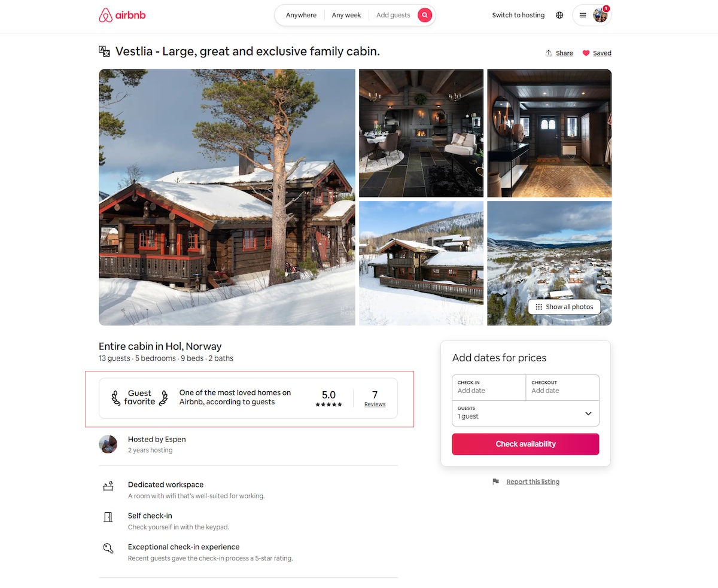Image resolution: width=718 pixels, height=588 pixels.
Task: Click the Checkout date field
Action: (x=562, y=388)
